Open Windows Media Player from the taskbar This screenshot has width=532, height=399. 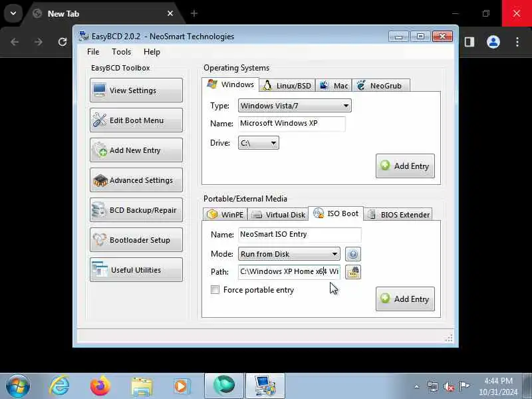(x=182, y=386)
